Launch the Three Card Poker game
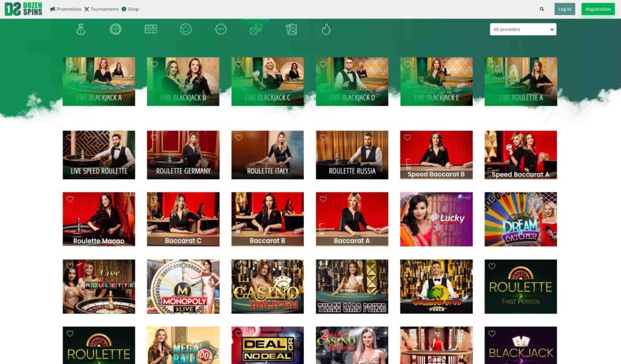Screen dimensions: 621x364 coord(352,286)
